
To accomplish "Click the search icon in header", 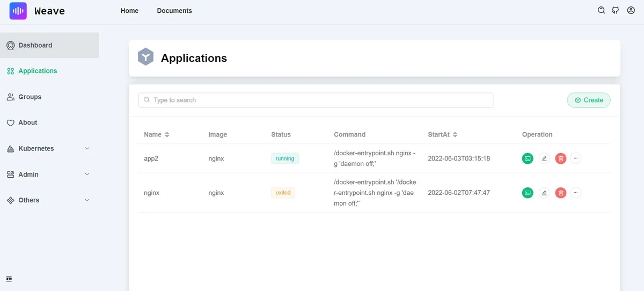I will point(601,10).
